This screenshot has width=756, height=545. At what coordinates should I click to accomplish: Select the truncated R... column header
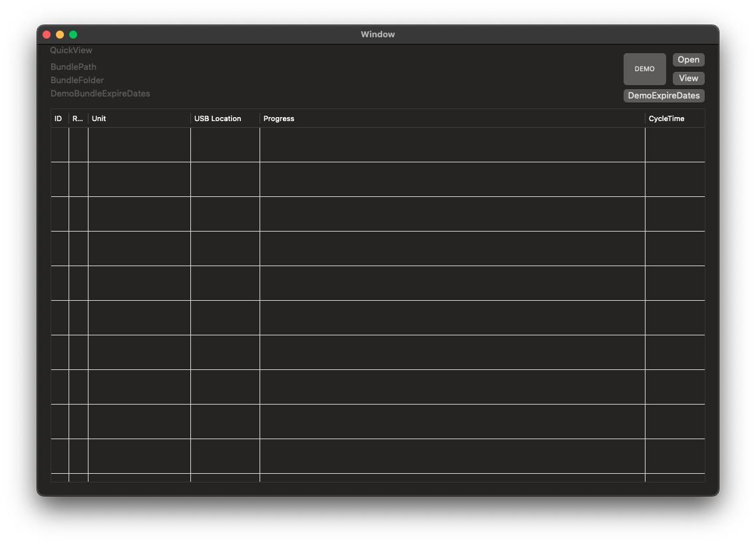click(78, 118)
